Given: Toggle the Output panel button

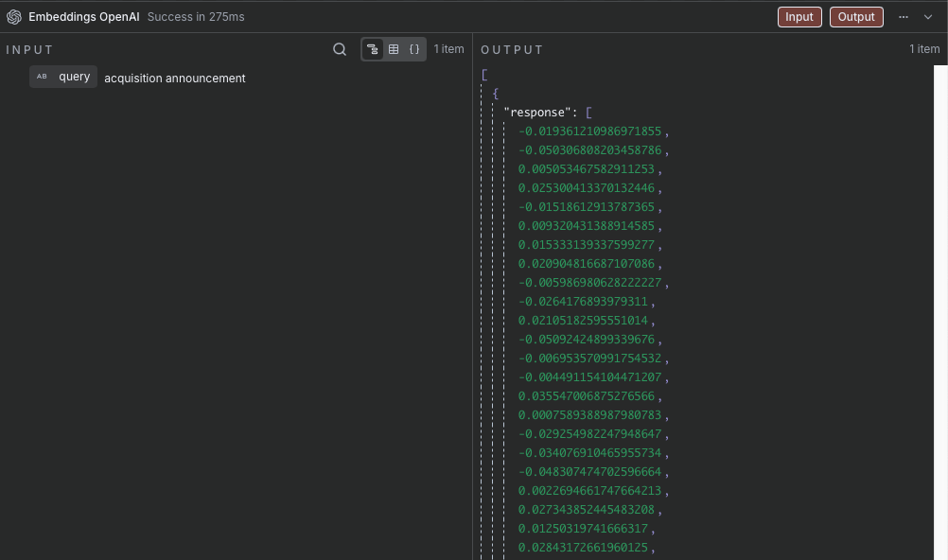Looking at the screenshot, I should 856,17.
